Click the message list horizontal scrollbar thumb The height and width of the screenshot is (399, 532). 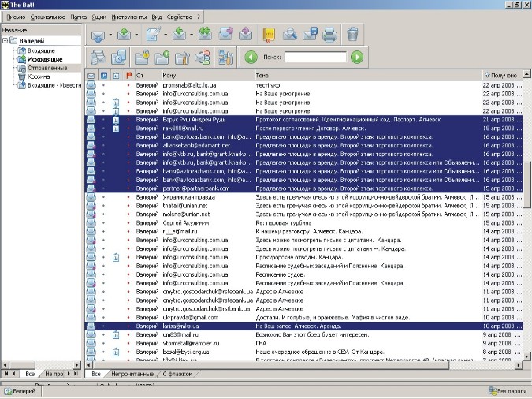[x=270, y=365]
